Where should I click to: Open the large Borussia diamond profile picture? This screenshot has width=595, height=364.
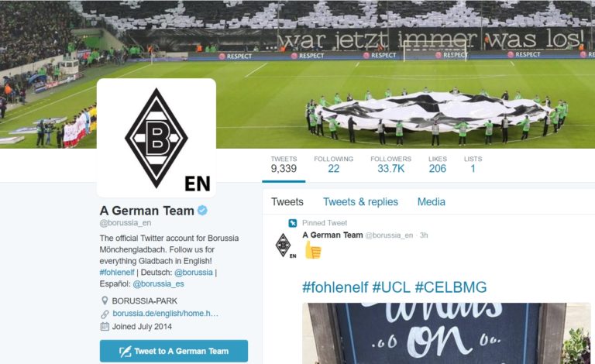pyautogui.click(x=156, y=138)
